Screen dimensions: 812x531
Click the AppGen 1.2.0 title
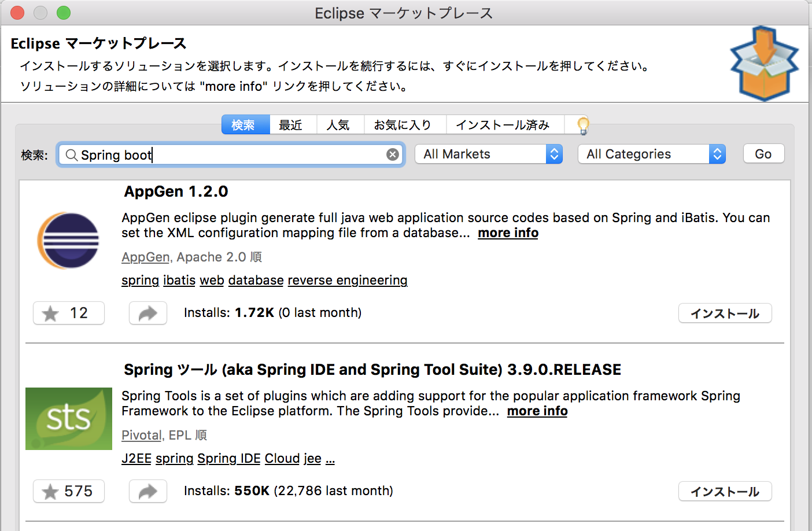point(176,191)
